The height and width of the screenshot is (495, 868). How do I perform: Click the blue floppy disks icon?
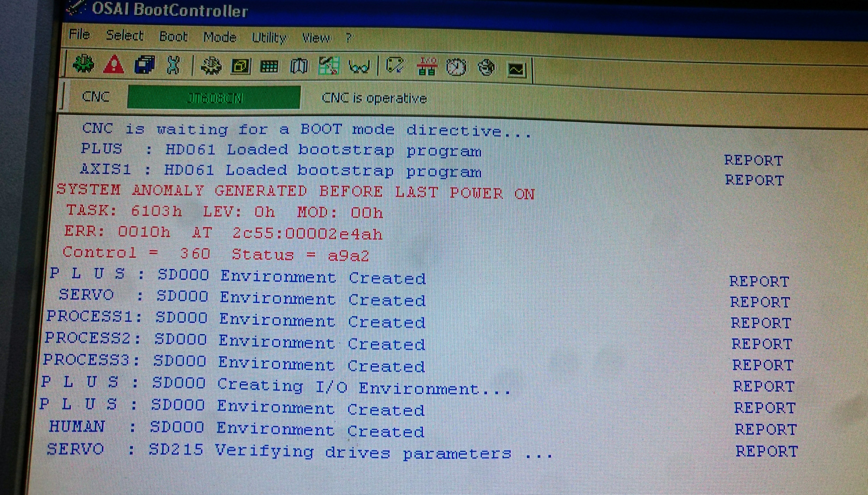coord(145,65)
